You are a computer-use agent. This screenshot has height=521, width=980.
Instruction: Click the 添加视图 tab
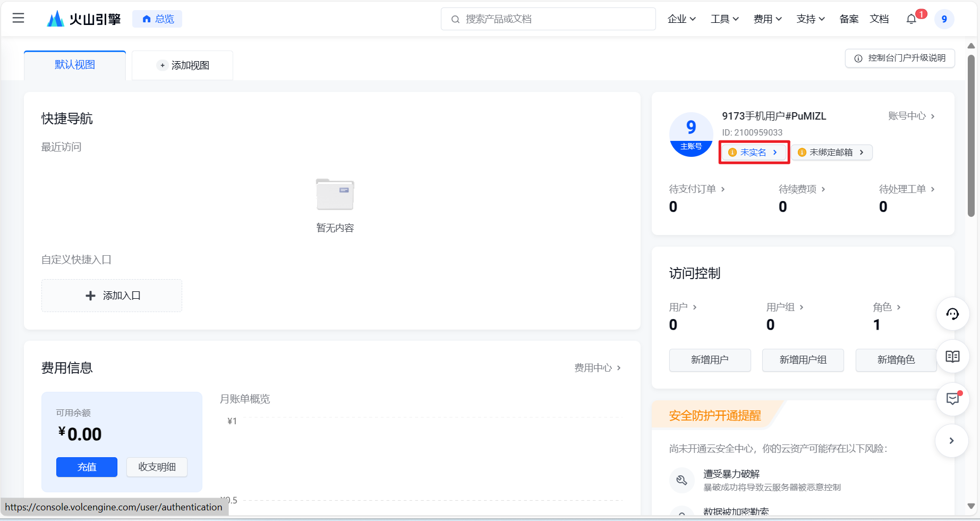183,65
